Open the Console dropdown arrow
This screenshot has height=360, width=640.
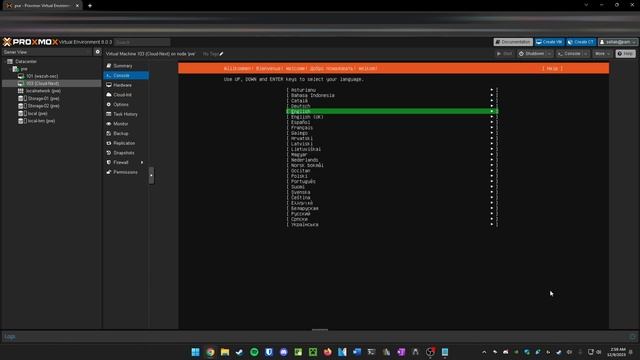point(586,53)
